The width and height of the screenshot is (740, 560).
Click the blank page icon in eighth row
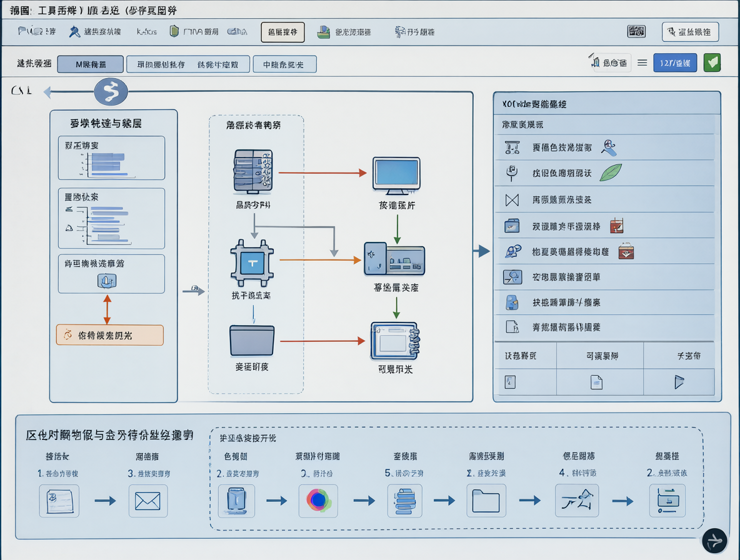(x=512, y=327)
